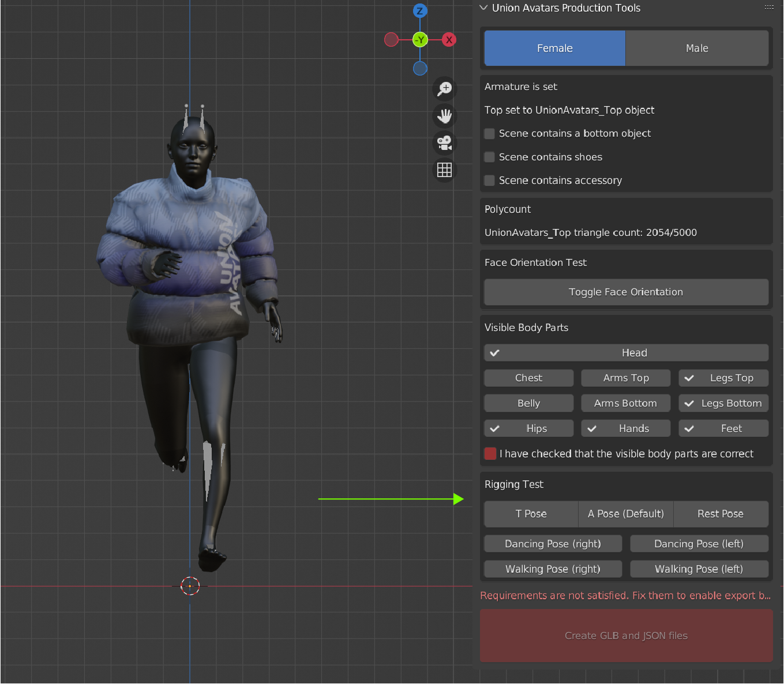Apply the Rest Pose
The height and width of the screenshot is (684, 784).
(721, 514)
